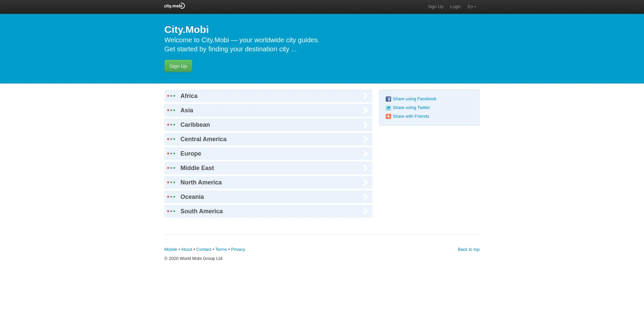Select the Oceania region label
The image size is (644, 333).
pyautogui.click(x=192, y=197)
